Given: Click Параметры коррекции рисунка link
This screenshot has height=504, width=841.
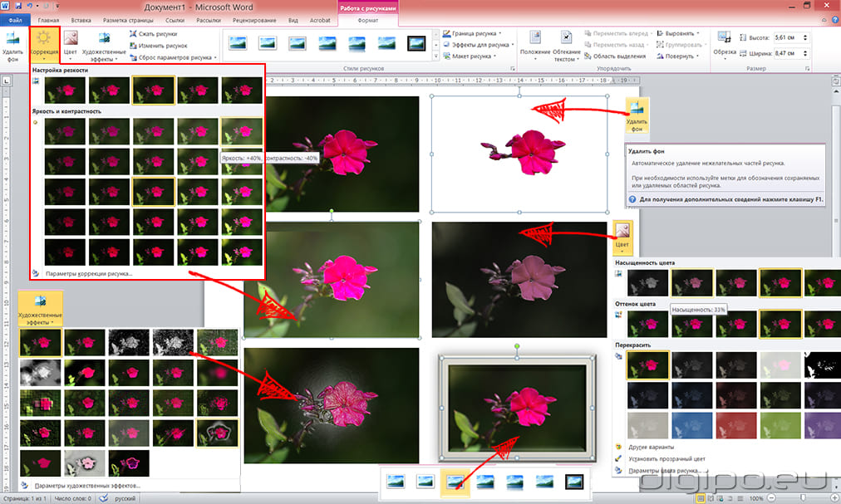Looking at the screenshot, I should pos(89,273).
